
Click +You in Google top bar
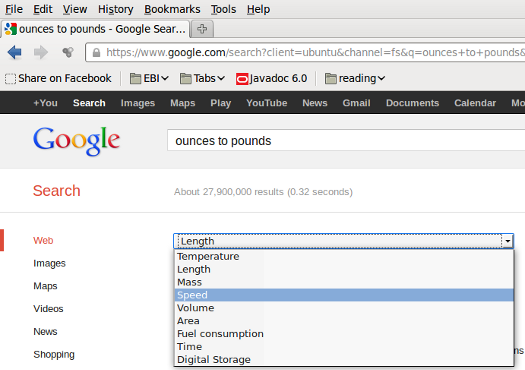pos(45,103)
